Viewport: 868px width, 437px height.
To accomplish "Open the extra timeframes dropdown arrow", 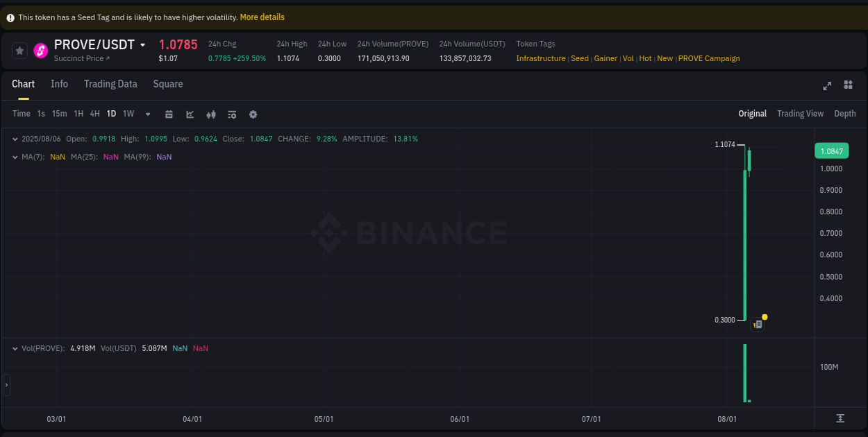I will 147,114.
